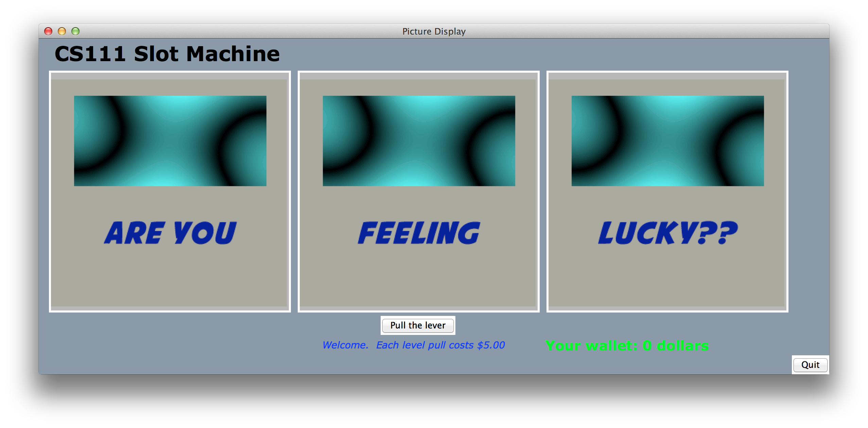The image size is (868, 428).
Task: Click the Picture Display window title
Action: [x=434, y=31]
